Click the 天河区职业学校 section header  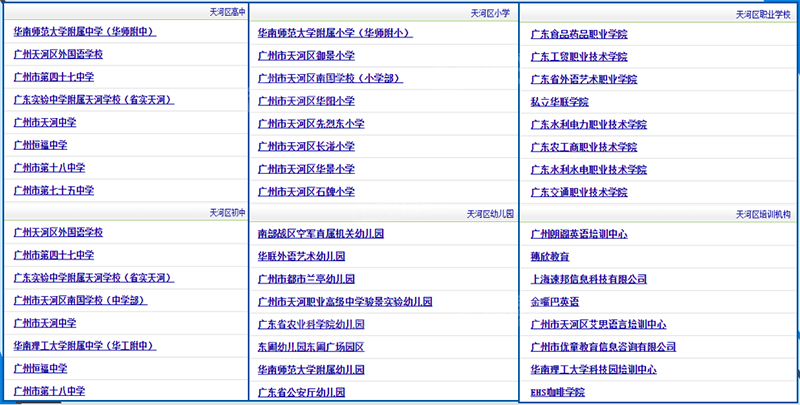[x=763, y=15]
